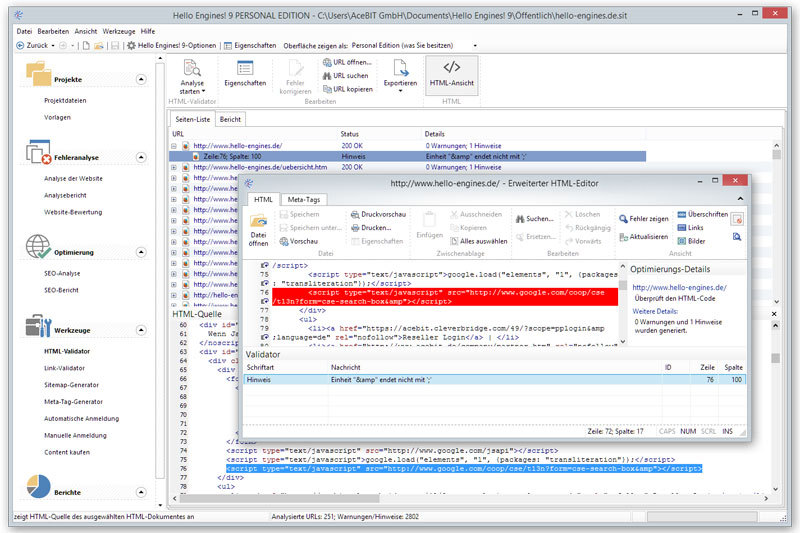Sort Validator by Nachricht column header
Screen dimensions: 800x533
[345, 367]
